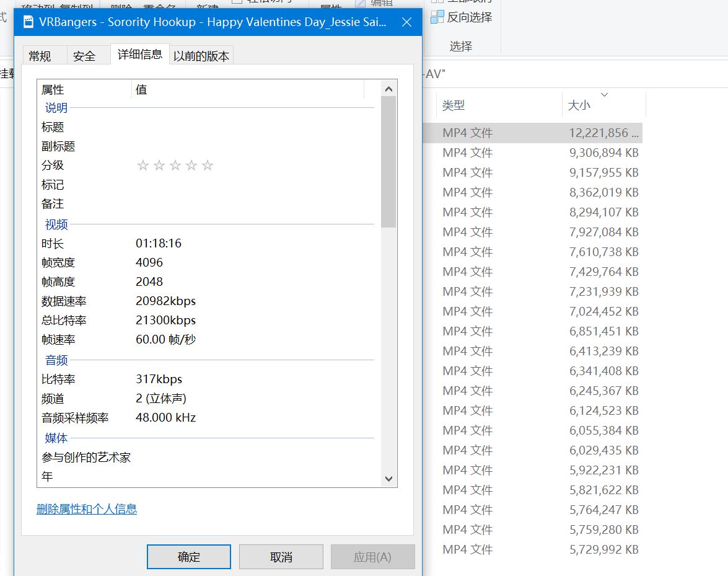Click the 属性 column header
The height and width of the screenshot is (576, 728).
click(85, 89)
